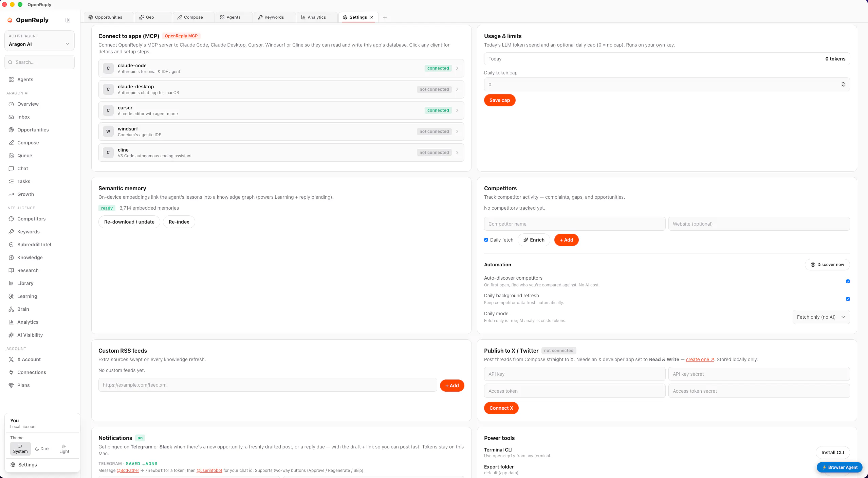This screenshot has height=478, width=868.
Task: Open the create one link
Action: (x=700, y=359)
